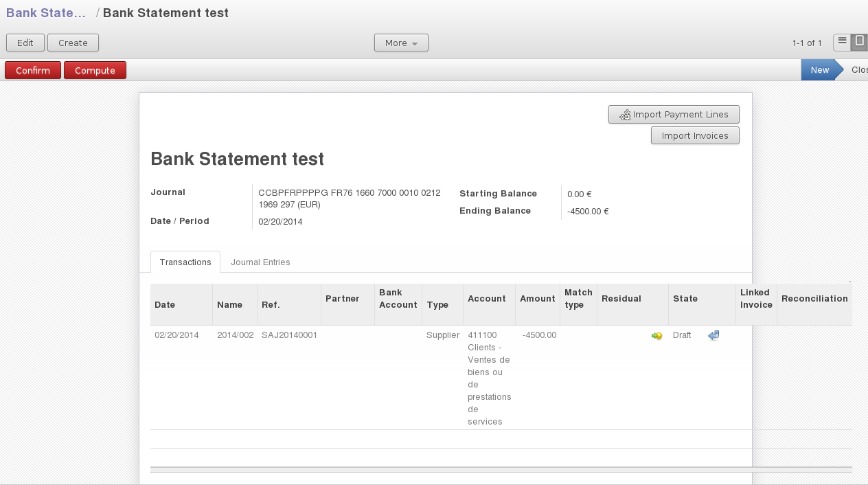Image resolution: width=868 pixels, height=485 pixels.
Task: Switch to the Journal Entries tab
Action: coord(260,262)
